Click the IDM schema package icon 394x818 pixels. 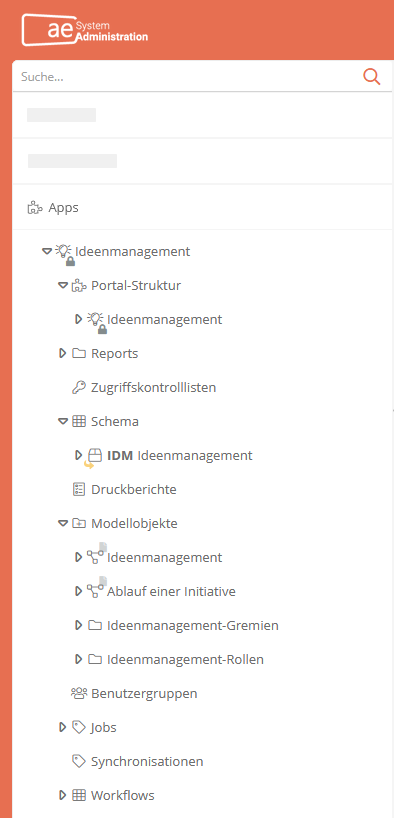(x=93, y=456)
